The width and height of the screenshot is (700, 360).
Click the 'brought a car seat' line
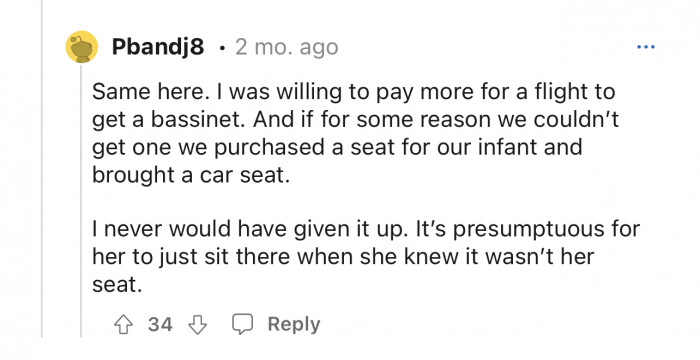191,176
